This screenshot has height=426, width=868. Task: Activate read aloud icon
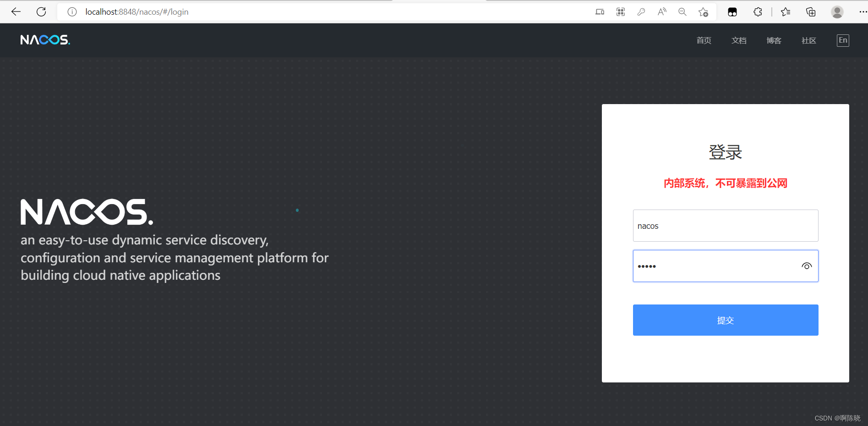pos(662,12)
